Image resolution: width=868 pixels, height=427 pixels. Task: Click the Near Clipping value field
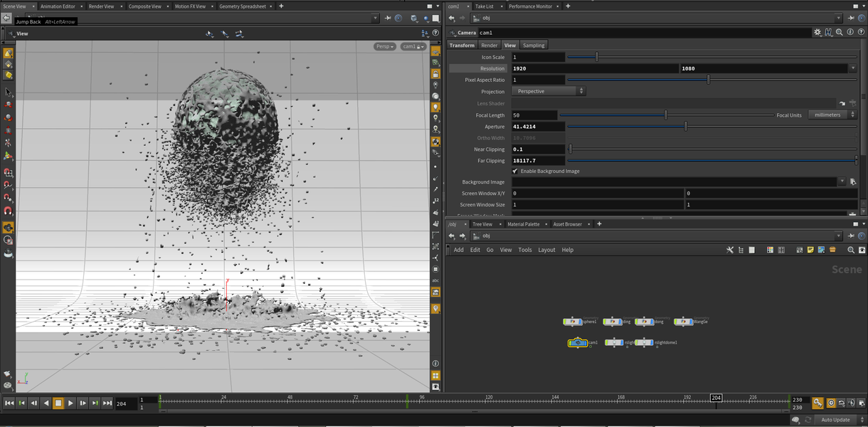pyautogui.click(x=538, y=149)
